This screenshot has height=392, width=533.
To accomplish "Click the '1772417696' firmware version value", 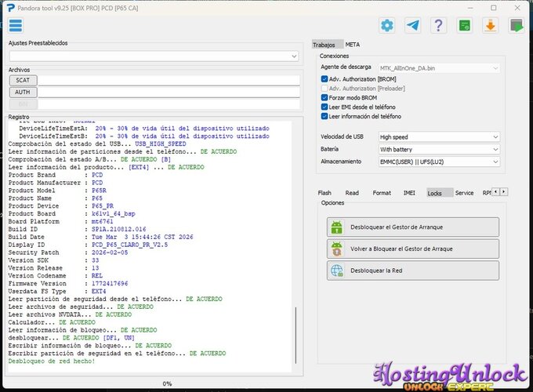I will point(110,284).
